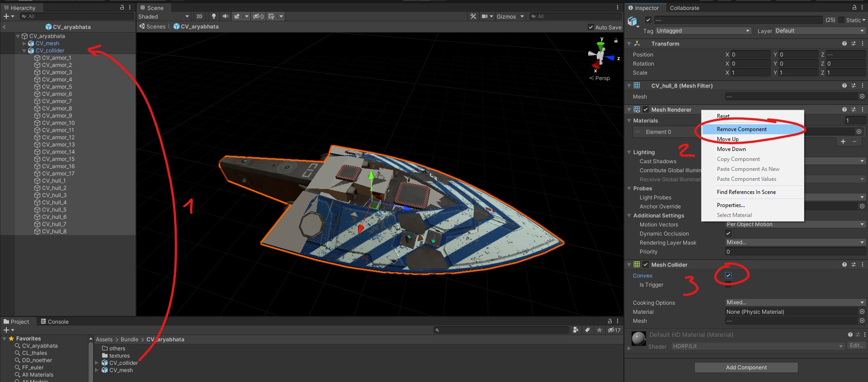Open the Rendering Layer Mask dropdown
The image size is (868, 382).
coord(795,242)
